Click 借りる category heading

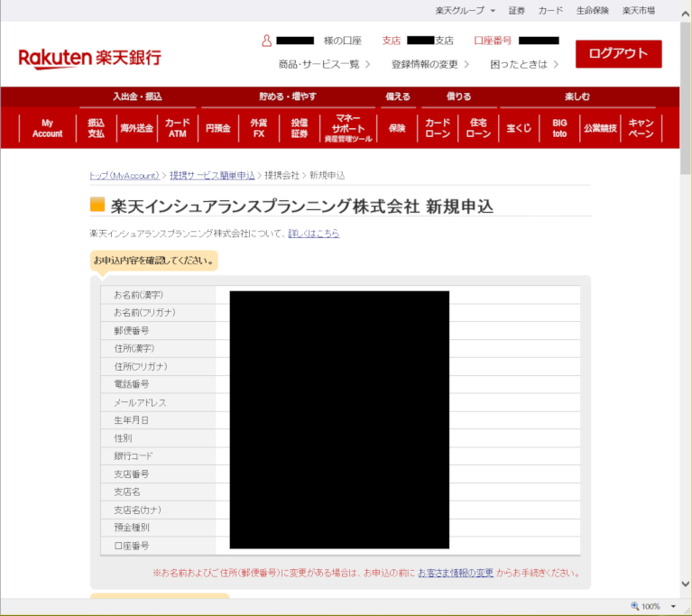[459, 97]
